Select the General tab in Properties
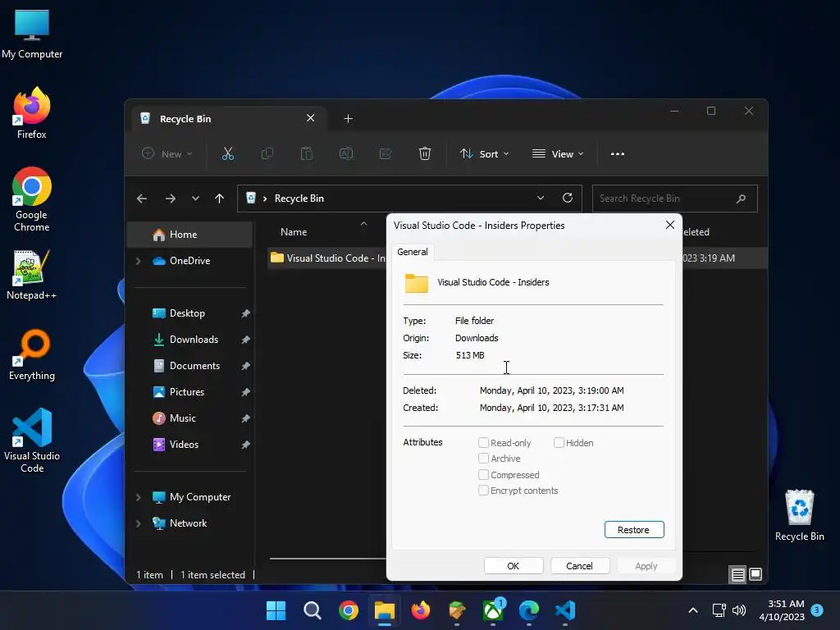The image size is (840, 630). 413,252
